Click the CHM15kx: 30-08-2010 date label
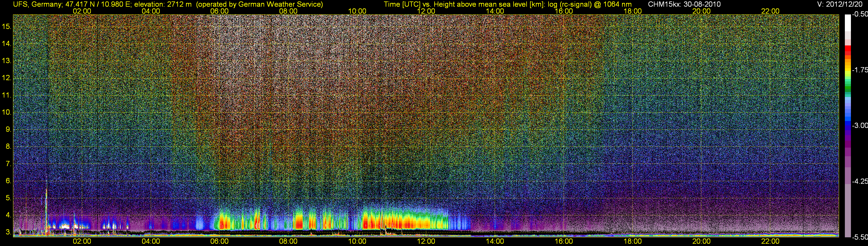Image resolution: width=868 pixels, height=246 pixels. click(684, 4)
